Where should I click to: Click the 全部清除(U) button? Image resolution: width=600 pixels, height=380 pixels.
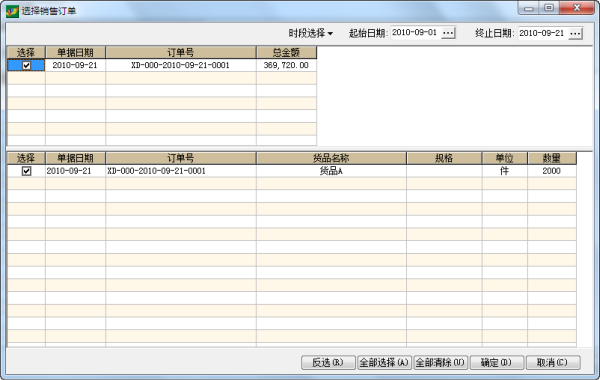point(440,362)
